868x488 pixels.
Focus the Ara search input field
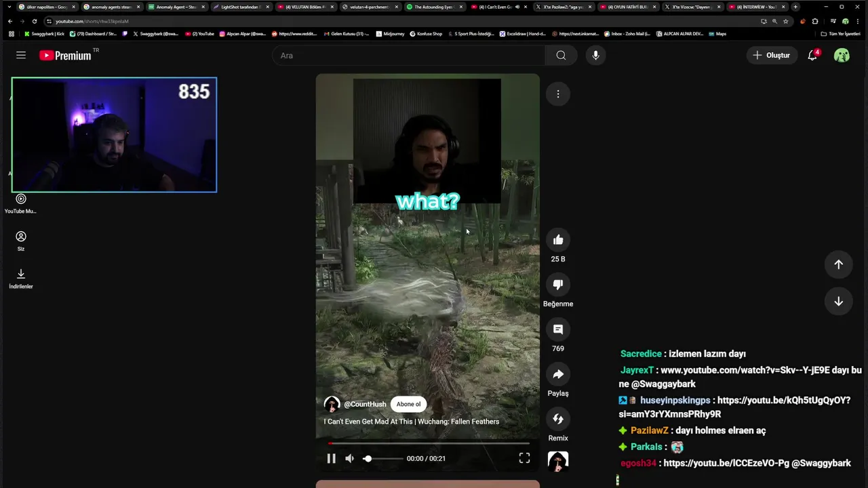tap(409, 56)
